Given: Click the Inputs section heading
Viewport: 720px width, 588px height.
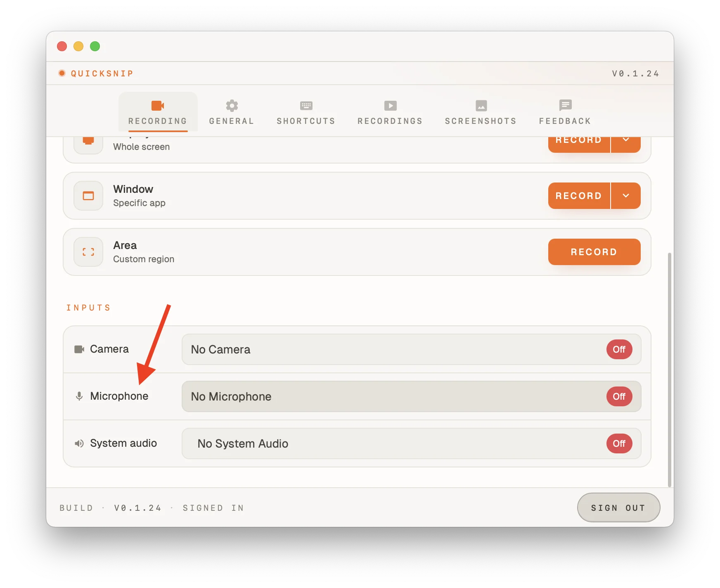Looking at the screenshot, I should [89, 308].
